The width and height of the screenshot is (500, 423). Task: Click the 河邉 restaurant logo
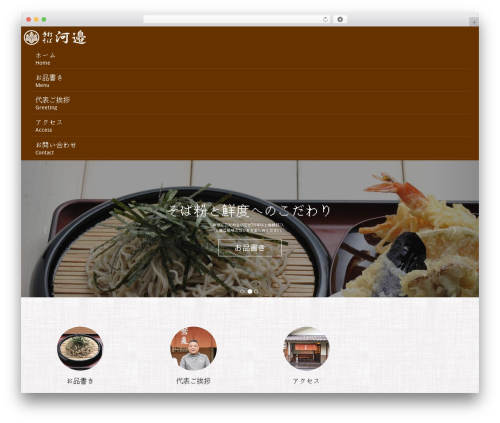(x=55, y=37)
